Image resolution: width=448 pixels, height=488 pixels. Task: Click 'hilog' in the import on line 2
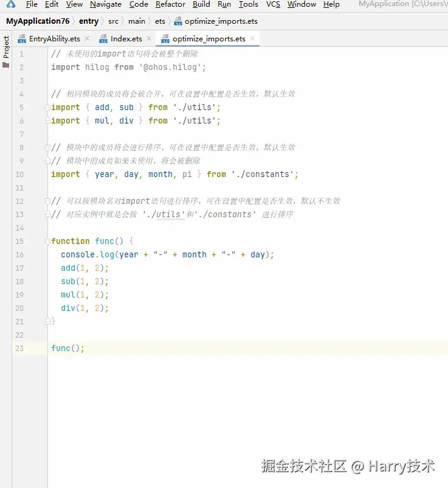(x=97, y=67)
